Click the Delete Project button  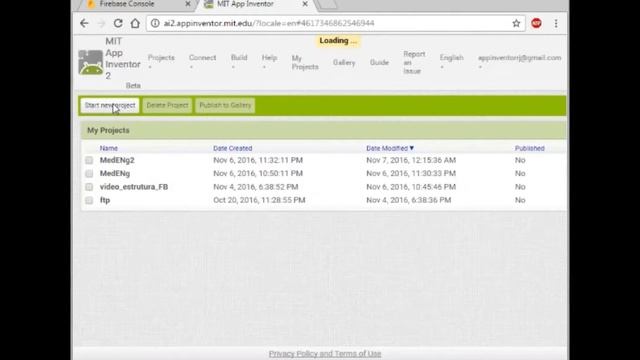(x=167, y=105)
